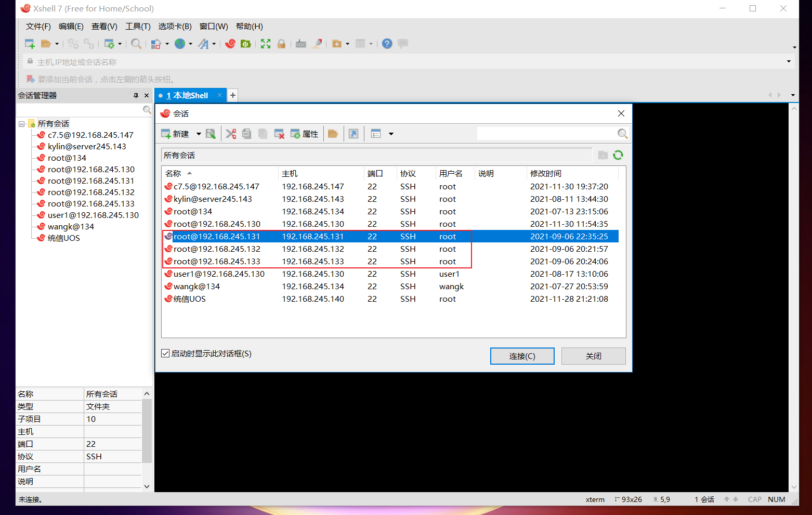Select root@192.168.245.132 row in dialog list
Screen dimensions: 812x515
tap(390, 249)
